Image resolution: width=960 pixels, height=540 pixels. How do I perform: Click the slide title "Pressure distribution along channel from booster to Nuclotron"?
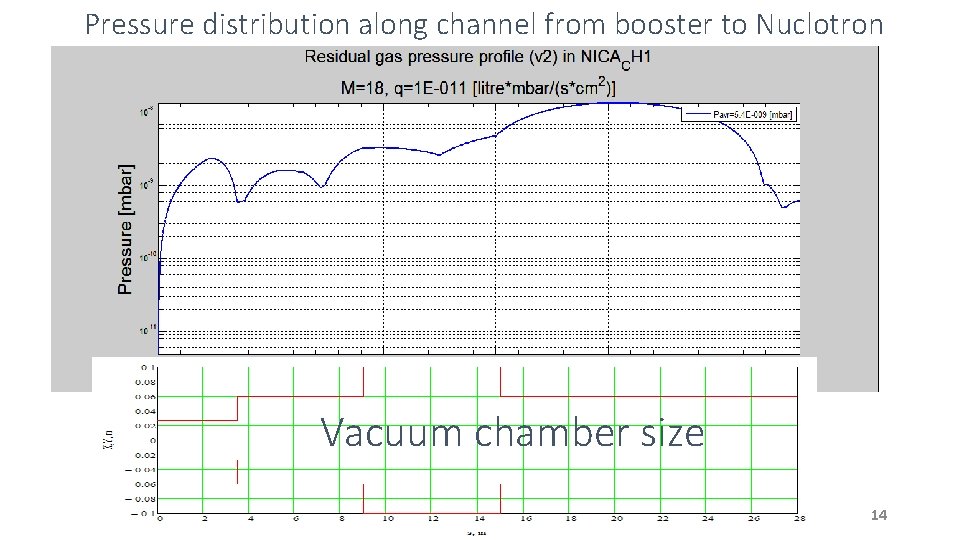point(484,24)
